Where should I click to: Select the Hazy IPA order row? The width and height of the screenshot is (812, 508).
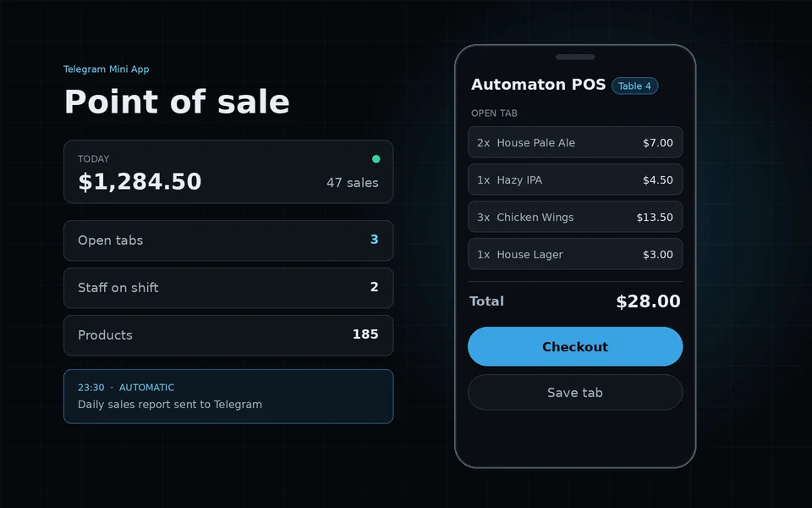coord(575,179)
